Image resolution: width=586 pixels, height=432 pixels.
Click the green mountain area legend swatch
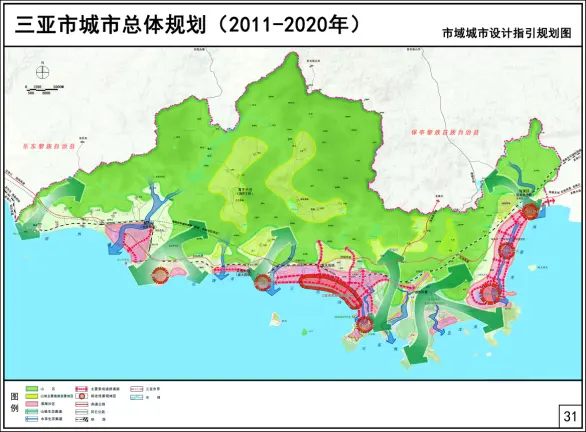coord(32,389)
